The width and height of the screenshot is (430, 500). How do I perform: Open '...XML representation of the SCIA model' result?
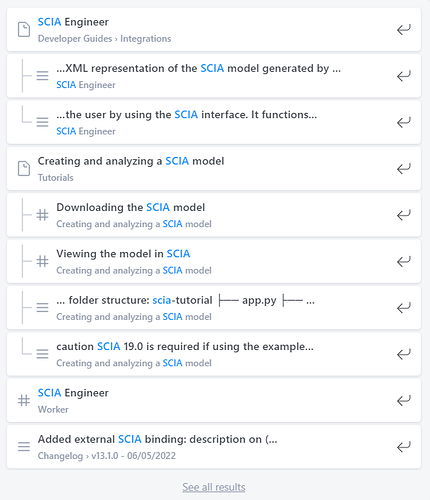pyautogui.click(x=214, y=76)
